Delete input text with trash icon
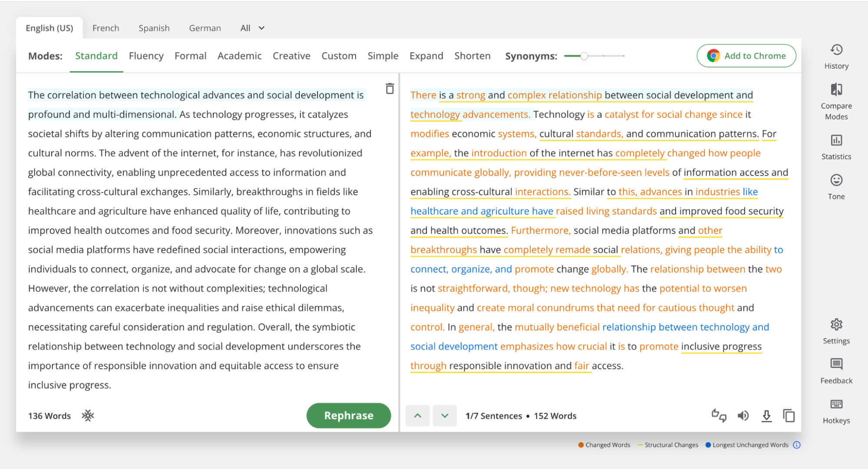The width and height of the screenshot is (868, 469). [389, 89]
